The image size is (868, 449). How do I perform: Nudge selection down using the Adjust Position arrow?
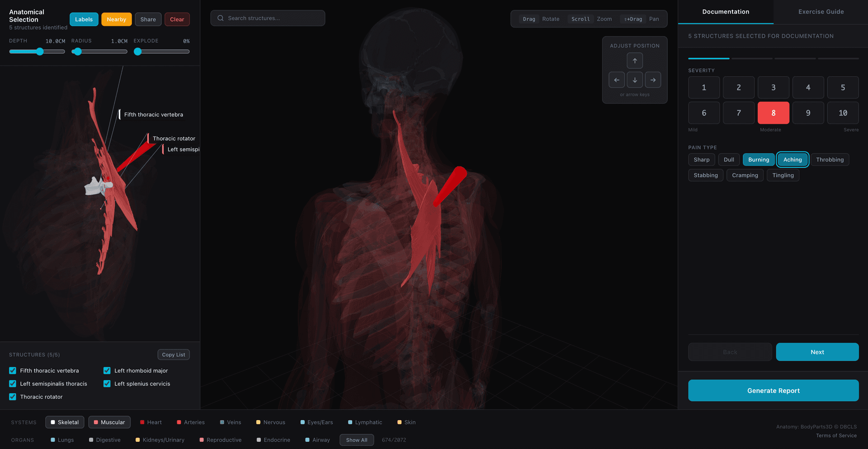coord(635,80)
